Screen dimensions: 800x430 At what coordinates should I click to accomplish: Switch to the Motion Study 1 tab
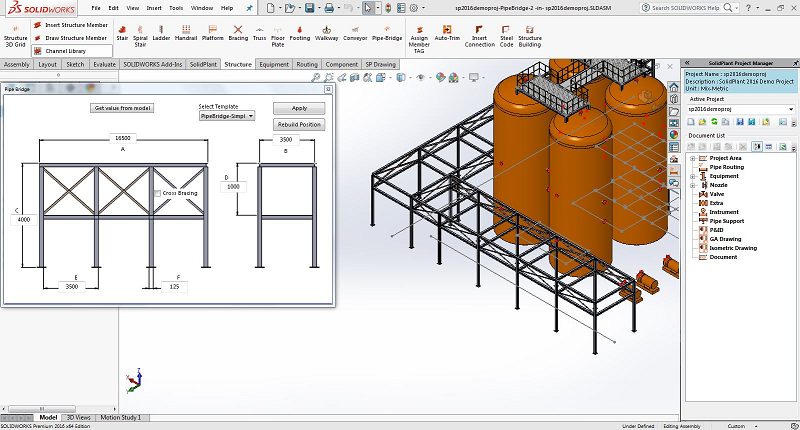120,417
